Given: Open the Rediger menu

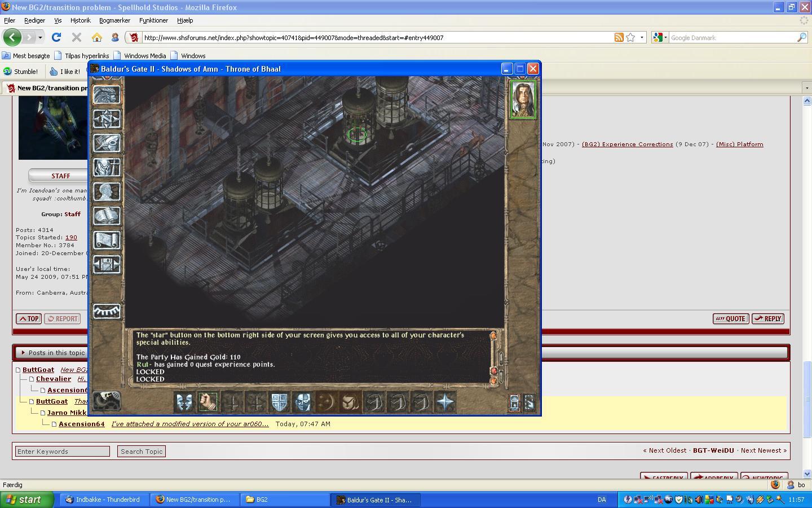Looking at the screenshot, I should (x=34, y=20).
